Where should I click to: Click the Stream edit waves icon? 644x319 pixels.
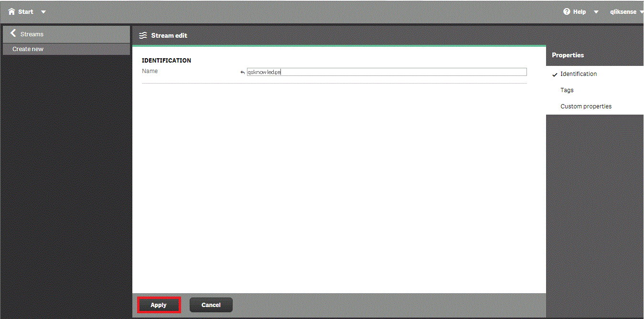pyautogui.click(x=143, y=35)
